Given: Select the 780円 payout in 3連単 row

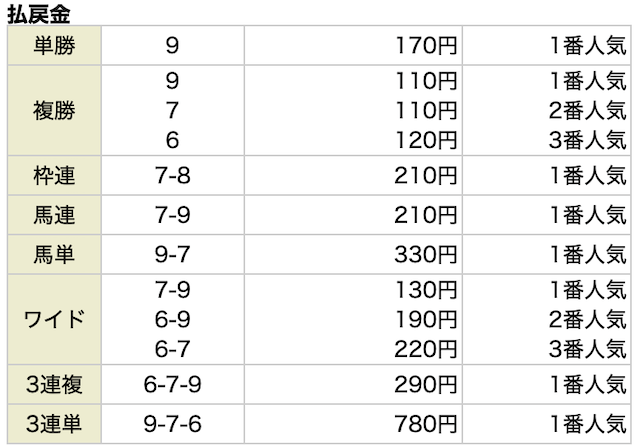Looking at the screenshot, I should (427, 423).
